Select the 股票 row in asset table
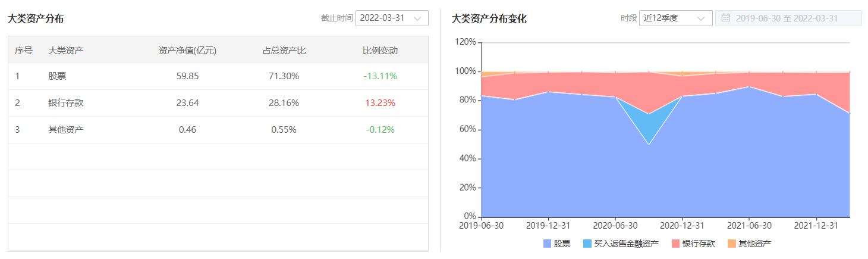The height and width of the screenshot is (259, 868). [218, 76]
